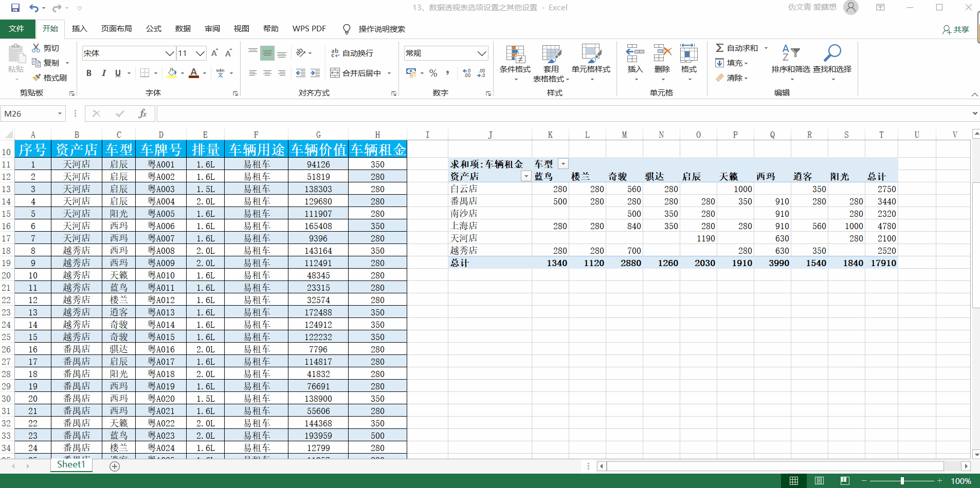980x488 pixels.
Task: Switch to the 插入 ribbon tab
Action: (79, 29)
